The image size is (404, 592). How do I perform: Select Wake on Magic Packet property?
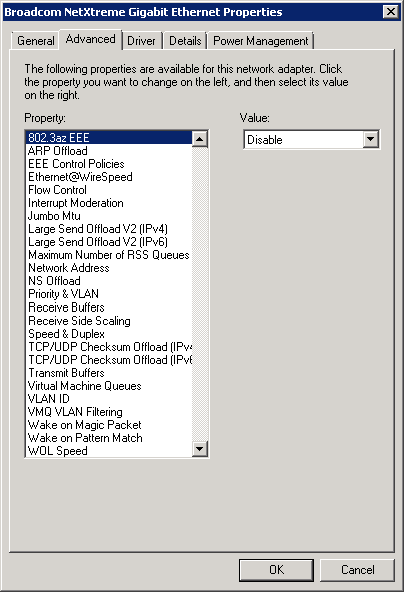[x=109, y=425]
